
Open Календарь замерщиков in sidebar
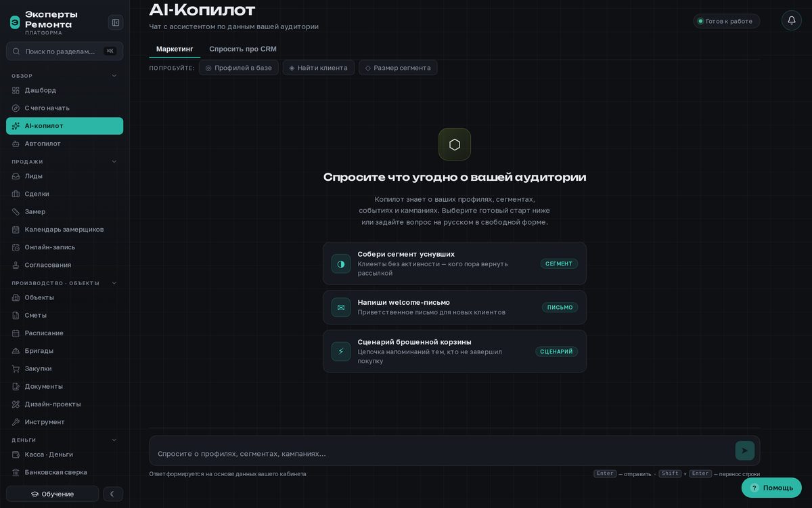point(65,230)
